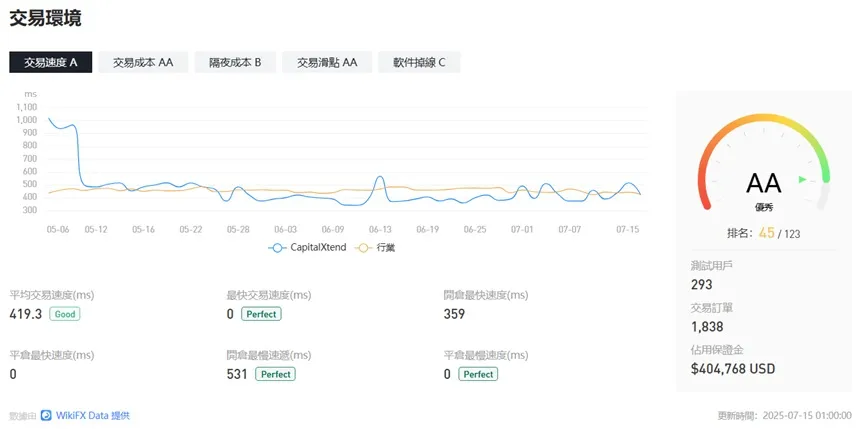The height and width of the screenshot is (429, 865).
Task: Select the 交易速度 A tab
Action: (51, 62)
